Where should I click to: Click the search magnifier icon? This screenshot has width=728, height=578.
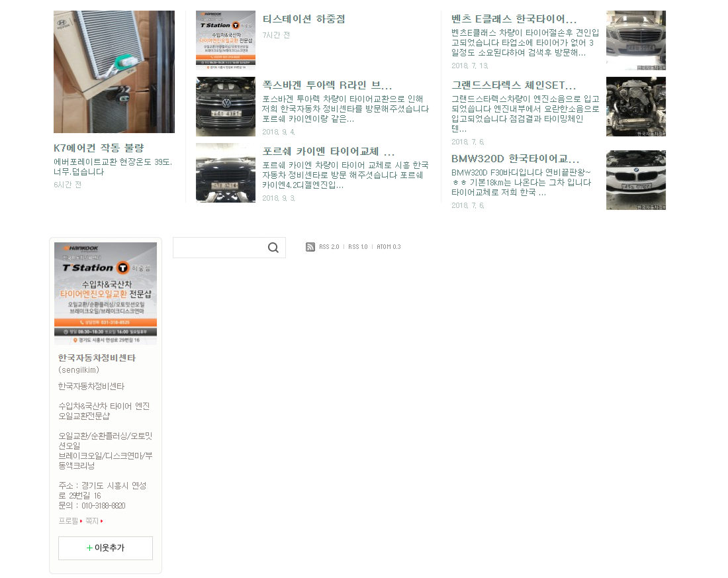[x=273, y=248]
